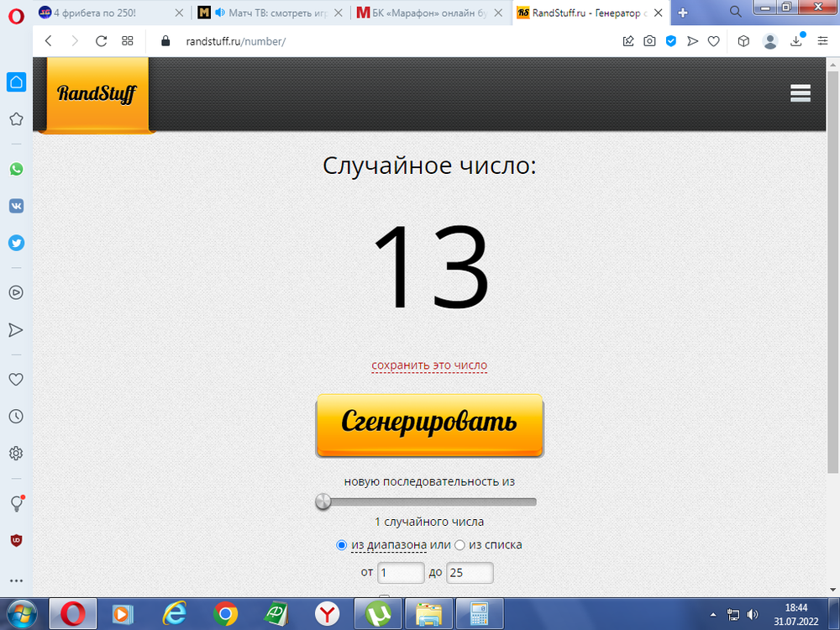
Task: Open the uBlock shield extension in sidebar
Action: pos(16,540)
